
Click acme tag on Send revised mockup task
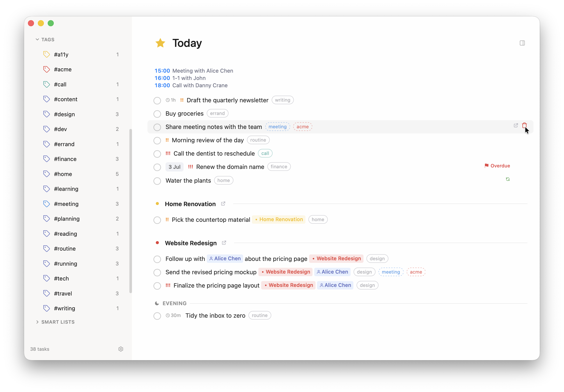pyautogui.click(x=416, y=272)
